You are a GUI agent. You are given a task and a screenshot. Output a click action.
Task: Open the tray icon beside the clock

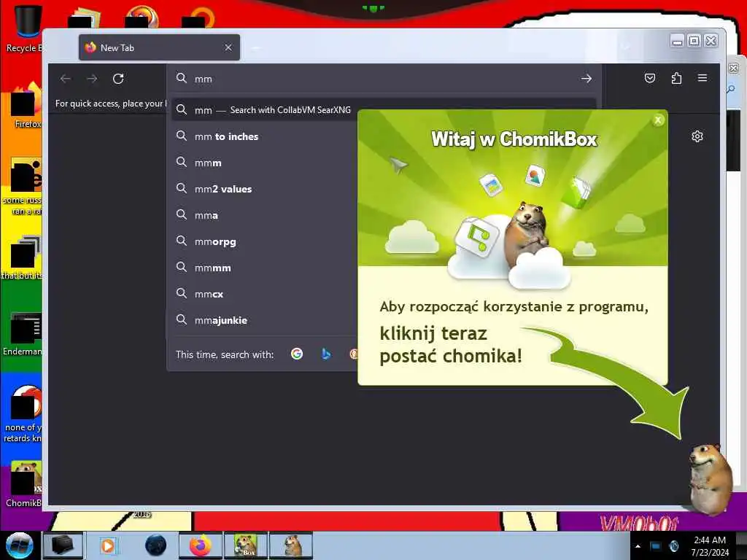point(674,546)
